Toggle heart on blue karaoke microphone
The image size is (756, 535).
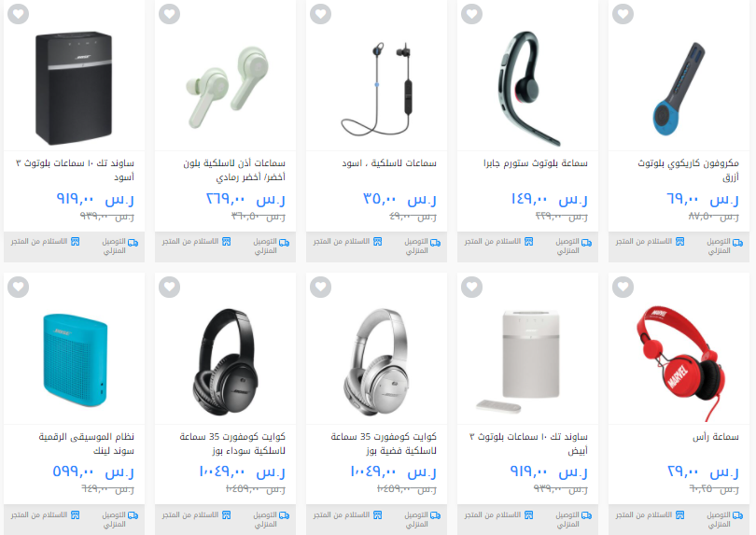click(x=623, y=13)
